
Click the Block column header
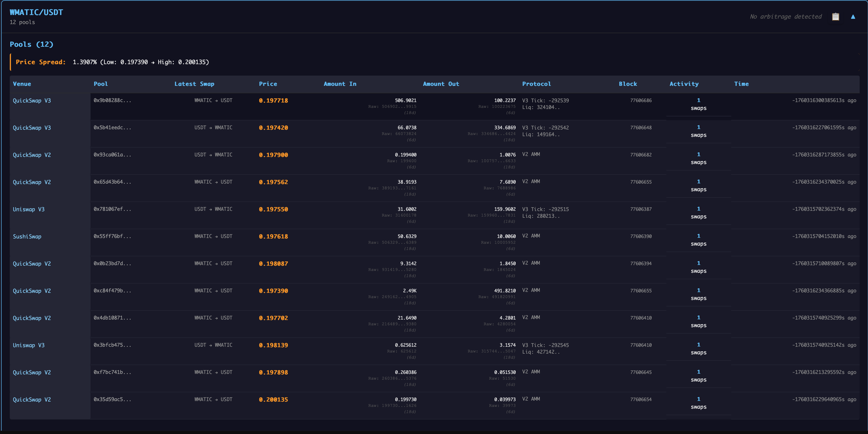(628, 84)
